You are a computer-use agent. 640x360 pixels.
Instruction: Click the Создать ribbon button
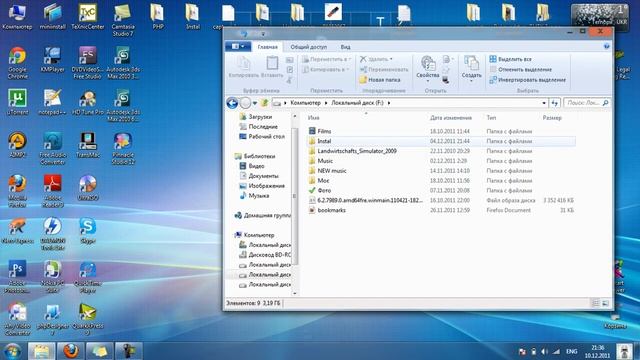click(x=471, y=68)
